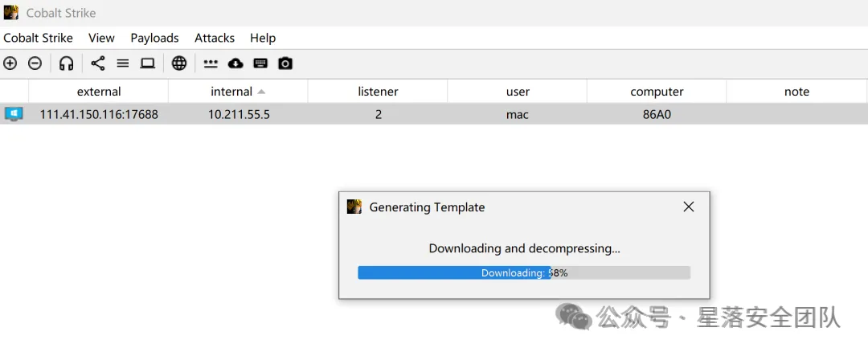The image size is (868, 352).
Task: Open the View menu
Action: pyautogui.click(x=101, y=38)
